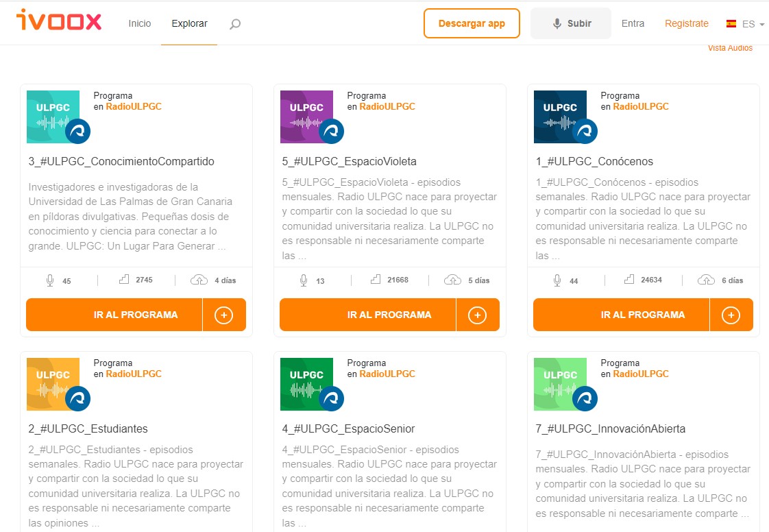769x532 pixels.
Task: Open the Regístrate sign-up link
Action: click(x=687, y=23)
